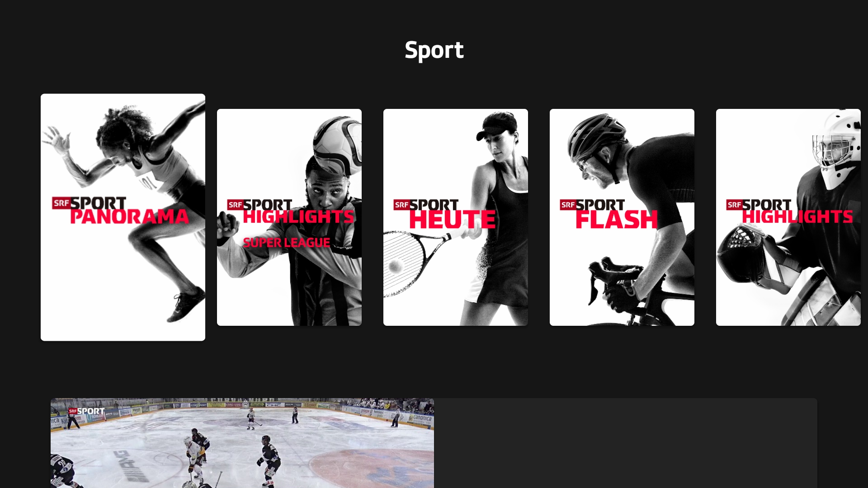Click the SUPER LEAGUE subtitle text
This screenshot has height=488, width=868.
[x=287, y=243]
